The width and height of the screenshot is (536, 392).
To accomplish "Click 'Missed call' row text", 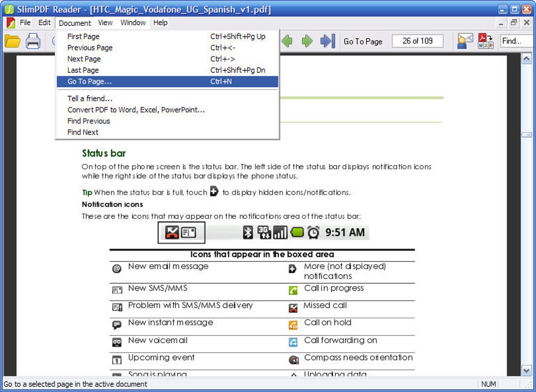I will tap(325, 305).
